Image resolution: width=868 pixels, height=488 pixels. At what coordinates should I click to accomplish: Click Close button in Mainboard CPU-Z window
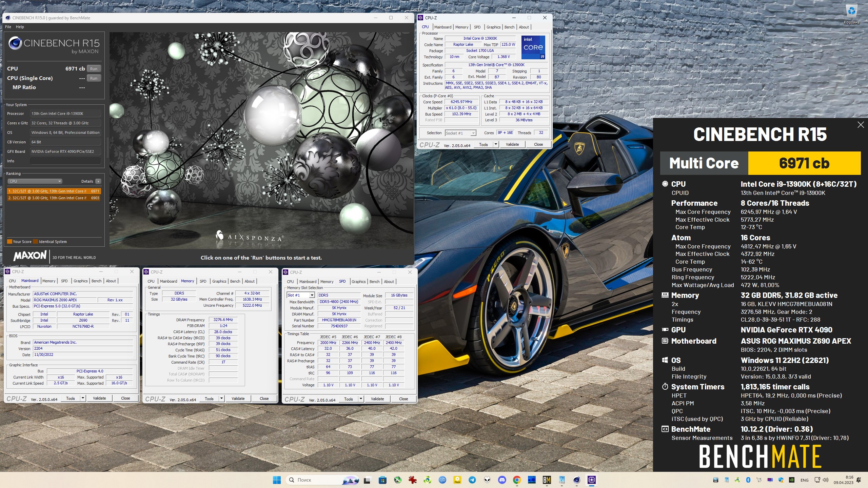click(125, 398)
